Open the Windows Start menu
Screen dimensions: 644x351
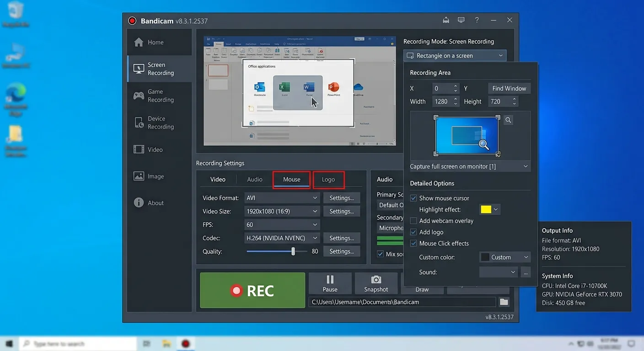[10, 344]
